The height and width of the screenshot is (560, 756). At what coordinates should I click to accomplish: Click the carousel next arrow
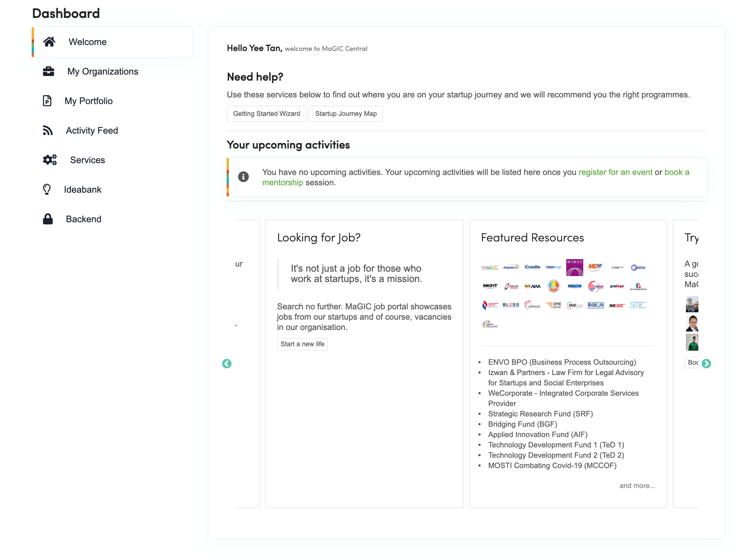(x=706, y=364)
